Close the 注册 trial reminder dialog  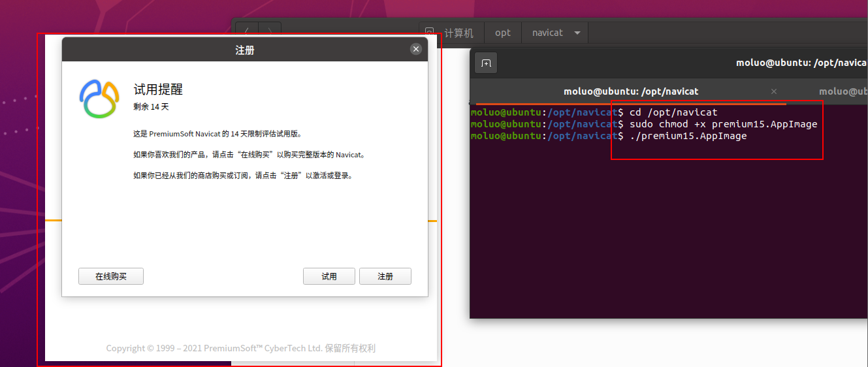tap(416, 49)
